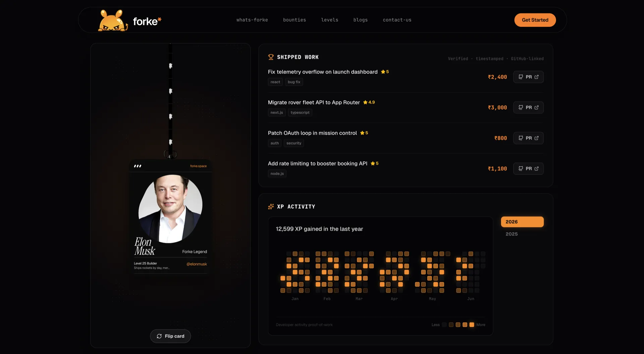This screenshot has width=644, height=354.
Task: Click the @elonmusk handle
Action: 197,264
